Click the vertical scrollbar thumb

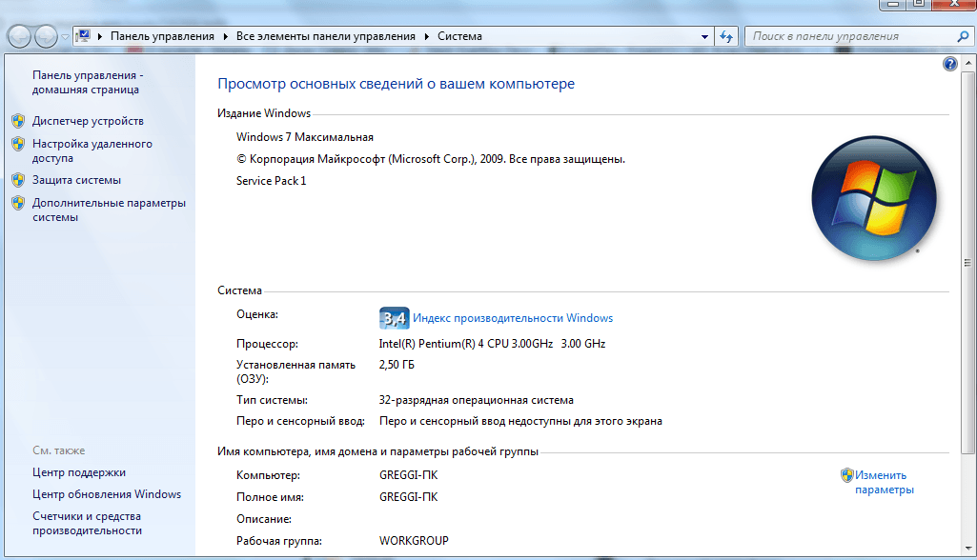(967, 262)
